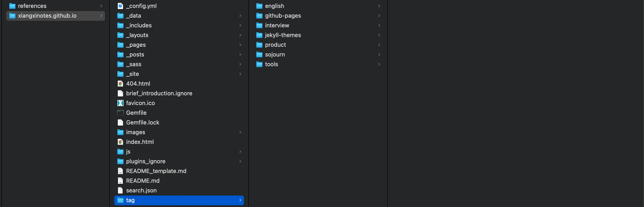
Task: Expand the images folder chevron
Action: (x=240, y=132)
